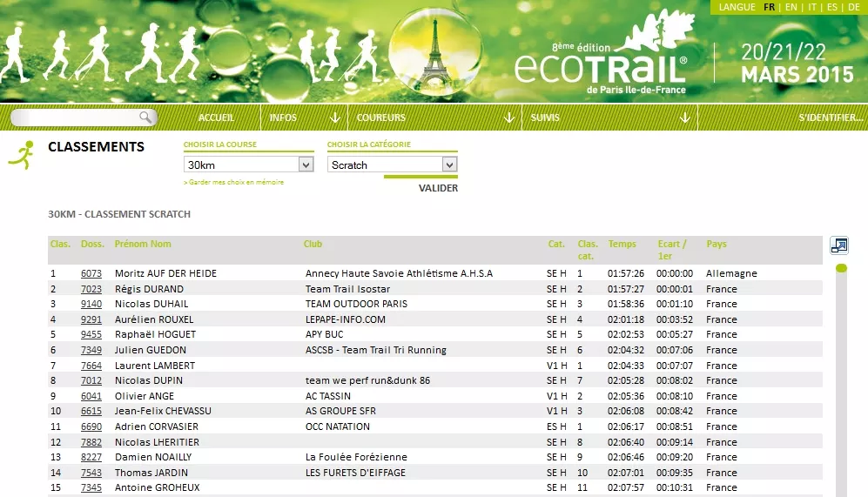Click runner name Laurent LAMBERT
The width and height of the screenshot is (868, 497).
(154, 366)
